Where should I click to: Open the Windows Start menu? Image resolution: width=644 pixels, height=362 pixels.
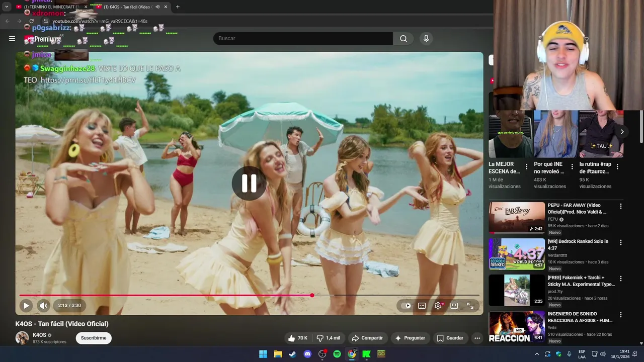point(263,354)
